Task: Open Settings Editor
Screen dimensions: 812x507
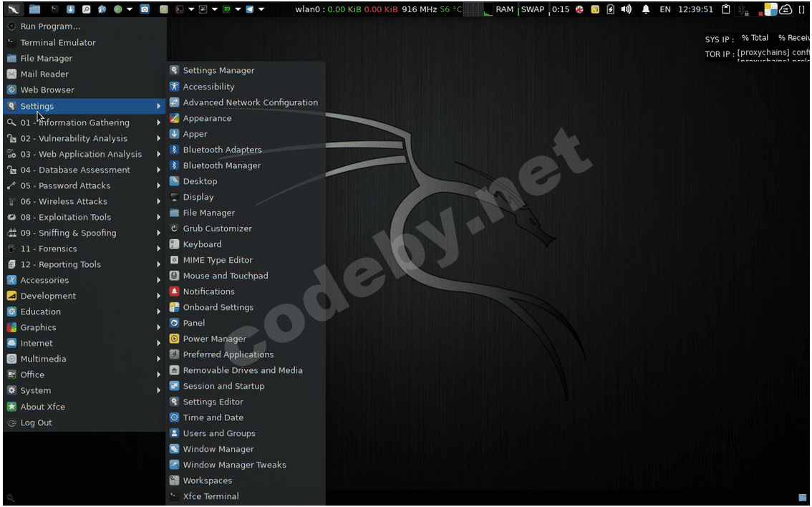Action: 246,402
